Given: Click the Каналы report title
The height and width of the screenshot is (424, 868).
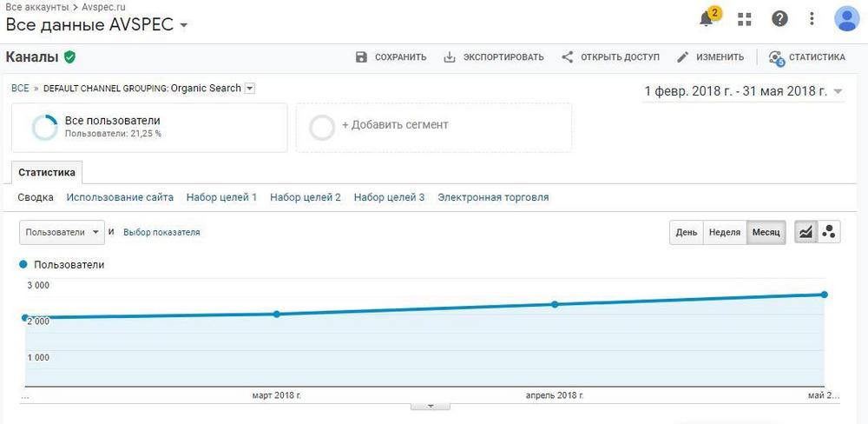Looking at the screenshot, I should tap(32, 57).
